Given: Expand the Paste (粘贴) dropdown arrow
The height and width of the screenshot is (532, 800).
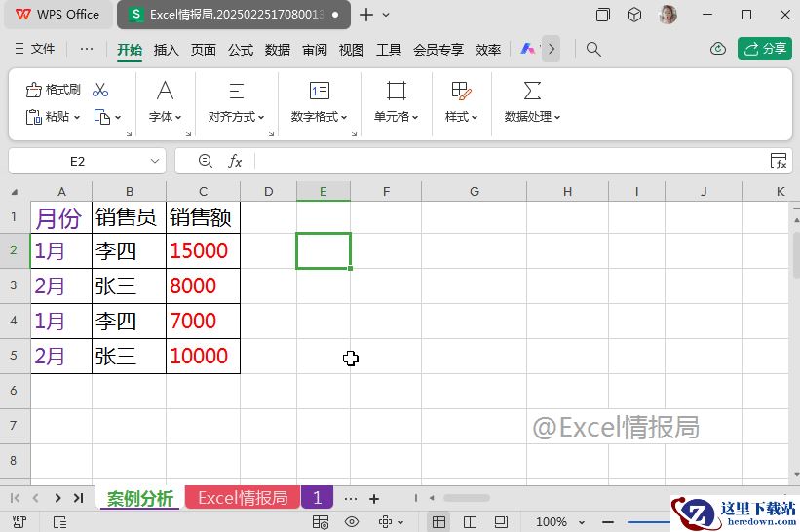Looking at the screenshot, I should tap(77, 117).
